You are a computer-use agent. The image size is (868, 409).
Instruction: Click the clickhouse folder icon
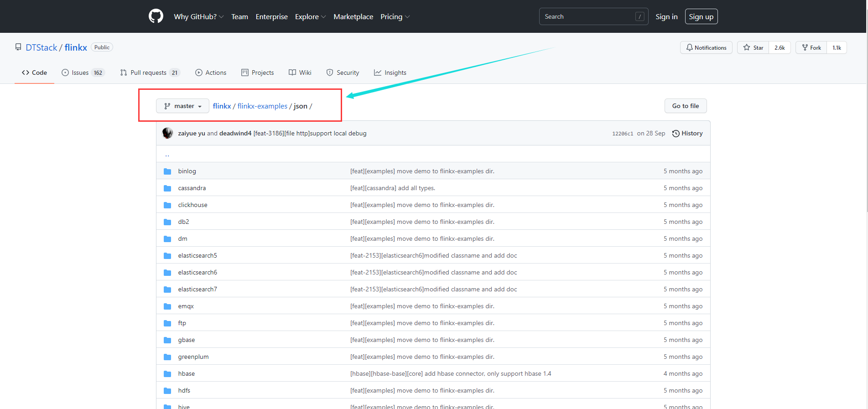pyautogui.click(x=167, y=205)
